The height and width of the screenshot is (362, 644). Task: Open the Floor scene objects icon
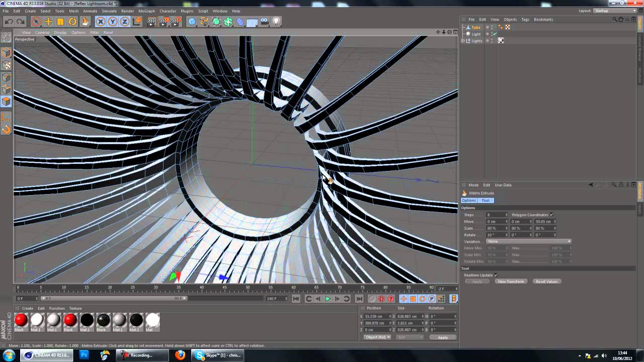[253, 22]
